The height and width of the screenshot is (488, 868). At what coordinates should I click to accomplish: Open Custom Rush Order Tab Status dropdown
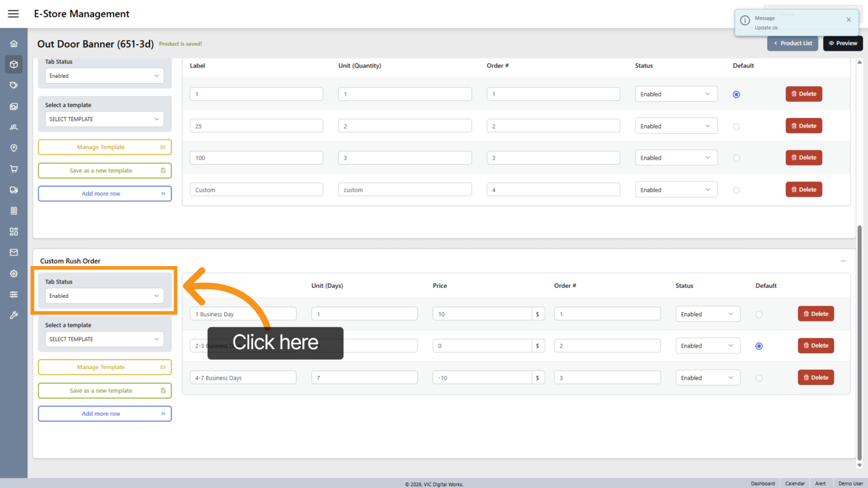(104, 296)
